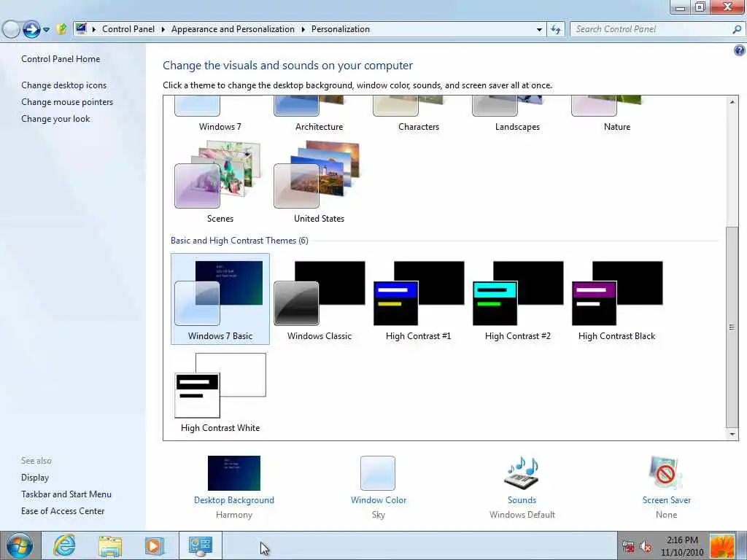The image size is (747, 560).
Task: Open the clock showing 2:16 PM
Action: (x=682, y=546)
